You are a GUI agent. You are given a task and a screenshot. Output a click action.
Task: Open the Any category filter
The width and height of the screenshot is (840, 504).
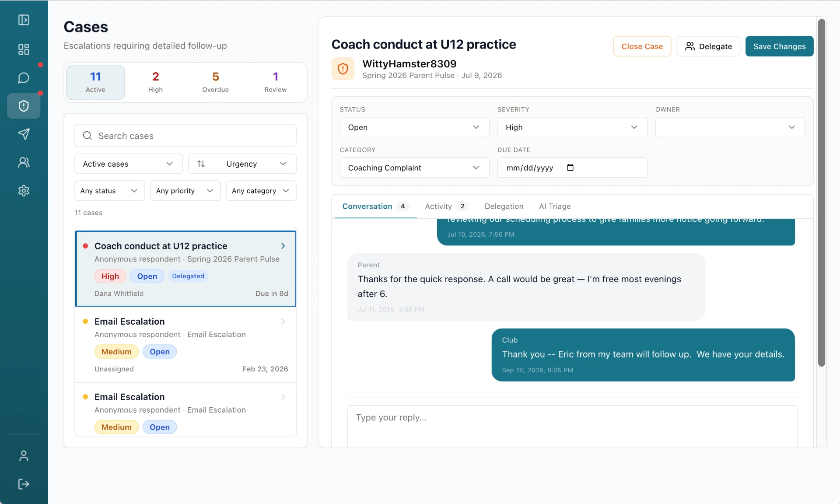click(261, 191)
